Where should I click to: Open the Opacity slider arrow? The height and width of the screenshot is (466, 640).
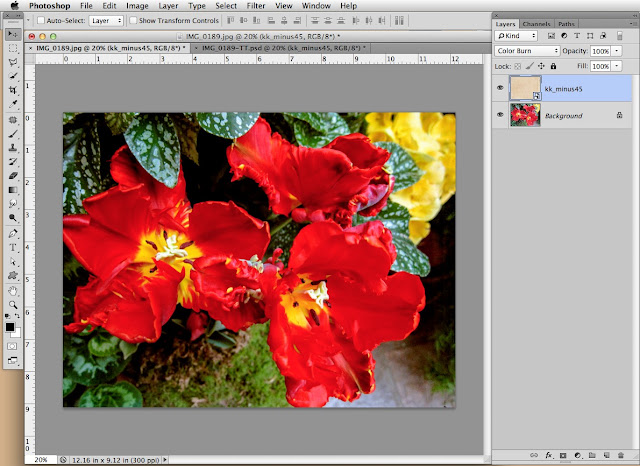(x=616, y=51)
